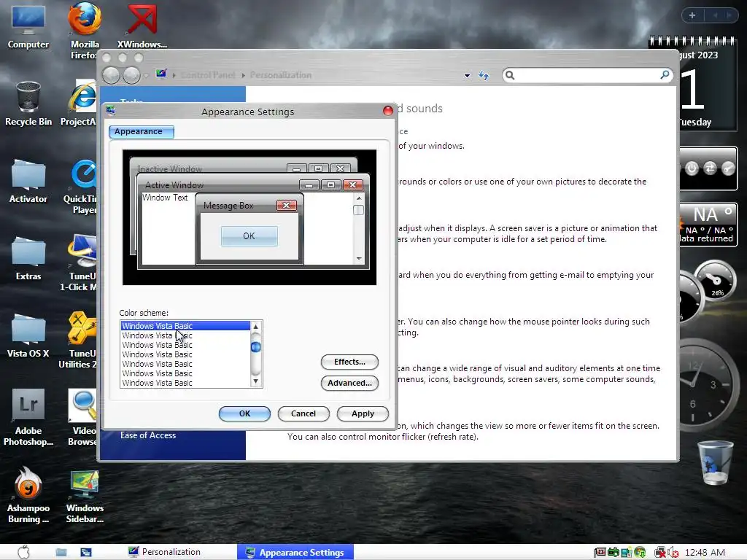Viewport: 747px width, 560px height.
Task: Click the magnifier icon in Personalization search box
Action: [x=665, y=75]
